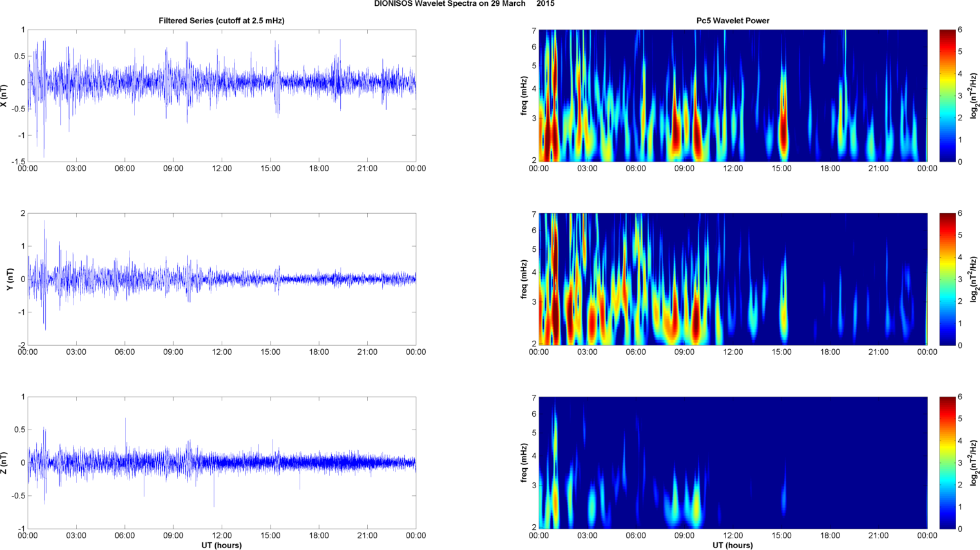Image resolution: width=980 pixels, height=550 pixels.
Task: Click the '-2' tick on the Y series axis
Action: coord(21,345)
